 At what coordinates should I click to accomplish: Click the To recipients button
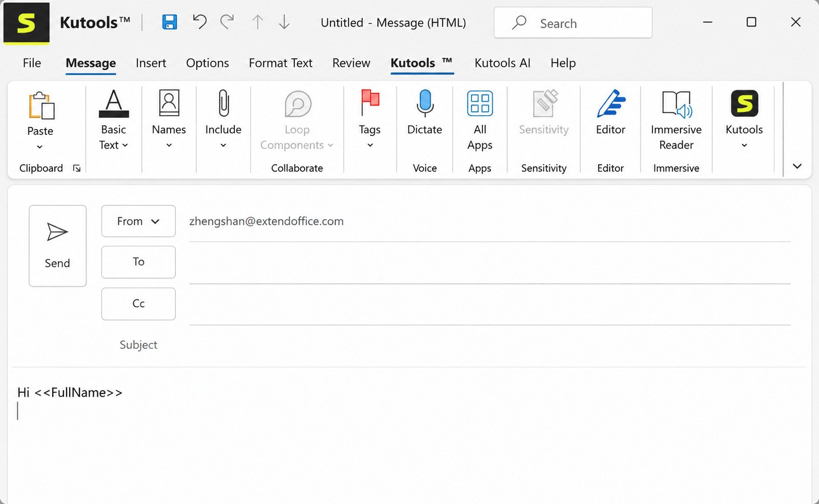coord(138,262)
